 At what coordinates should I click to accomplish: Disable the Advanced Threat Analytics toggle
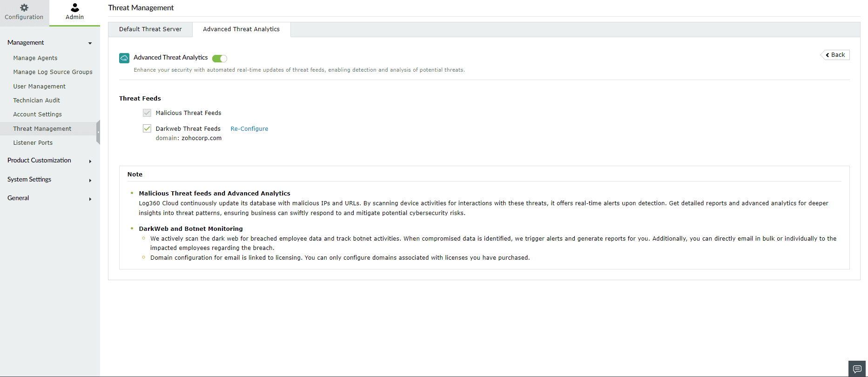(x=220, y=58)
